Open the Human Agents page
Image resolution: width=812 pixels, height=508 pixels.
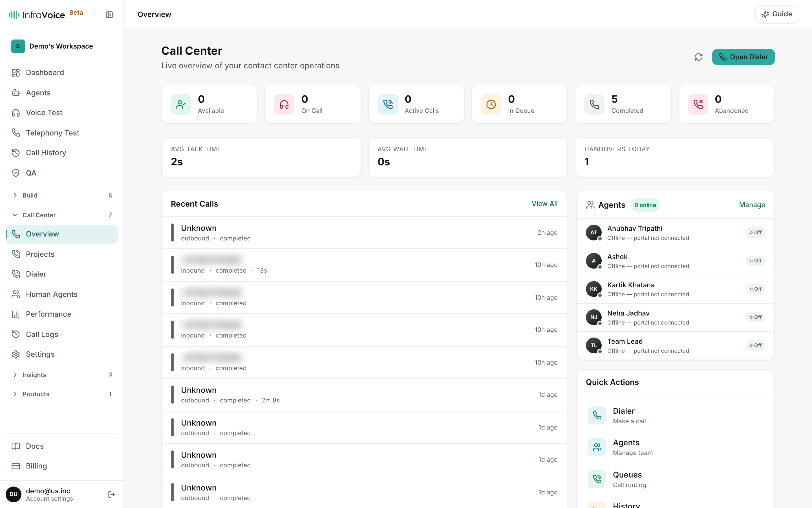tap(62, 294)
